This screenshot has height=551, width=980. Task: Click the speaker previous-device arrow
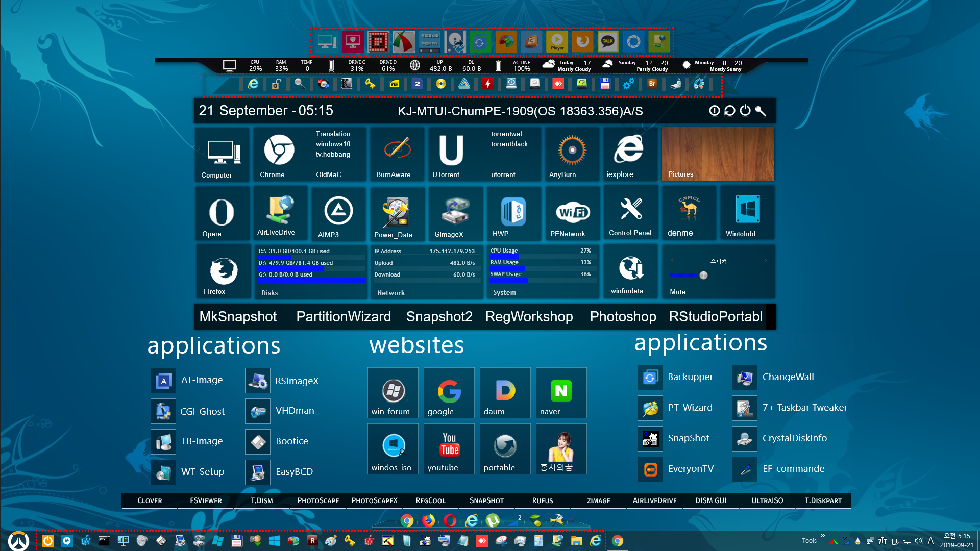[672, 260]
